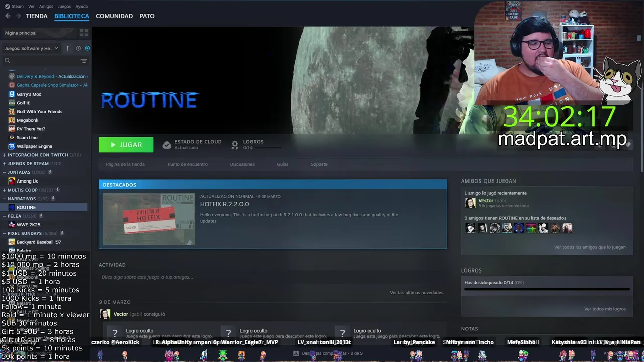This screenshot has width=644, height=362.
Task: Expand INTEGRACION CON TWITCH collection
Action: pos(5,155)
